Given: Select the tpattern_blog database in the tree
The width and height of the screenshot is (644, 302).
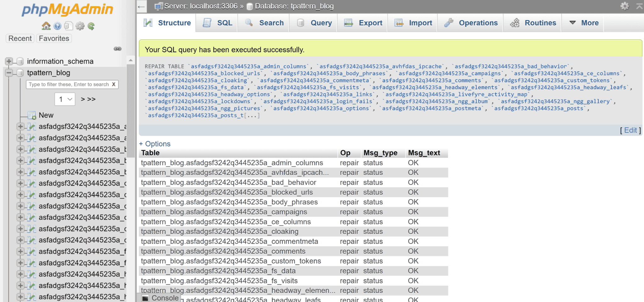Looking at the screenshot, I should tap(48, 73).
